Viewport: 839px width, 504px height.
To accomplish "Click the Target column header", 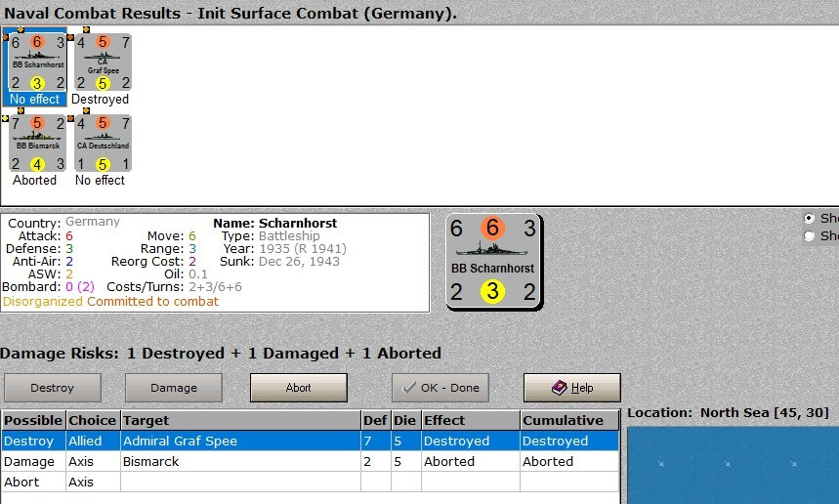I will tap(241, 420).
